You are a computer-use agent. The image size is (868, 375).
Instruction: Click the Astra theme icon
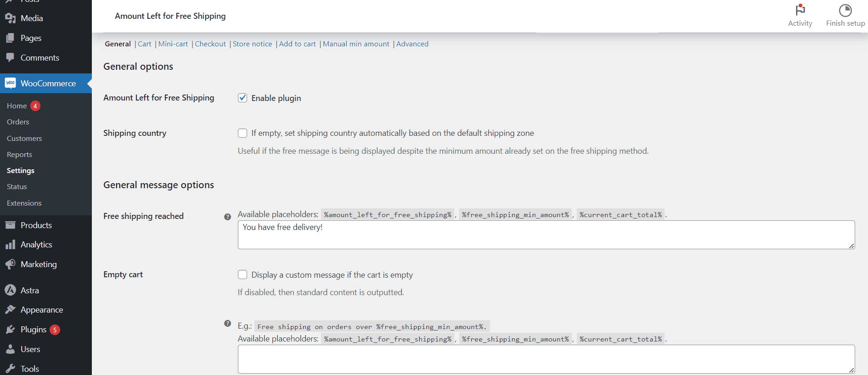[10, 290]
